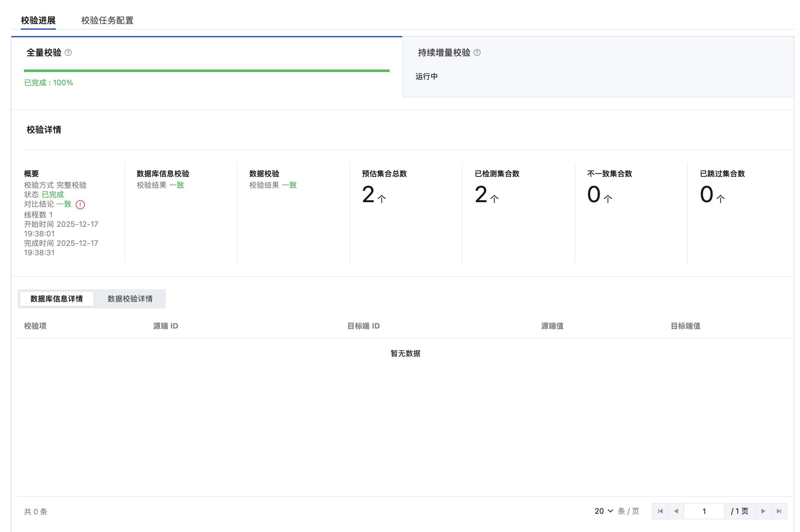Jump to last page arrow
The image size is (800, 532).
[x=779, y=511]
